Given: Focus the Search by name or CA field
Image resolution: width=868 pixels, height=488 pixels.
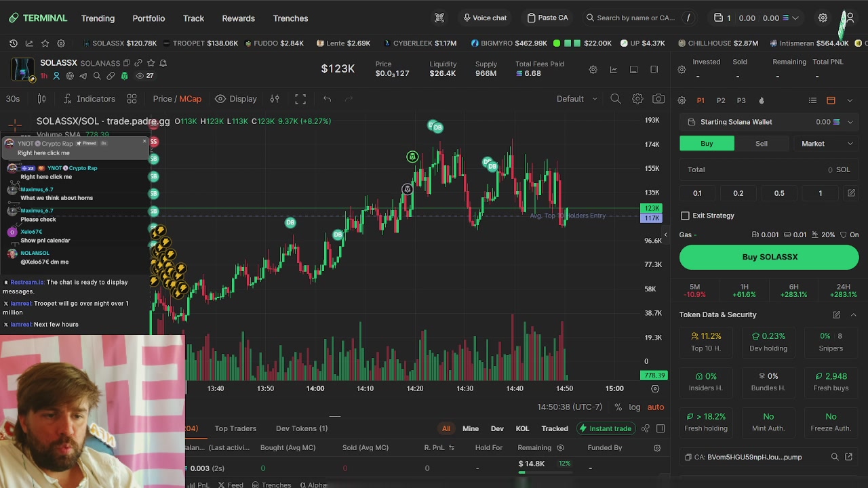Looking at the screenshot, I should (641, 18).
